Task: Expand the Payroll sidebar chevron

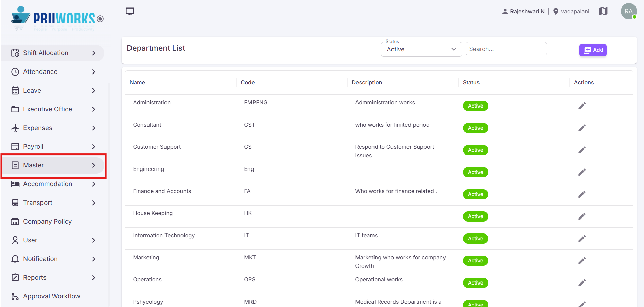Action: click(x=94, y=147)
